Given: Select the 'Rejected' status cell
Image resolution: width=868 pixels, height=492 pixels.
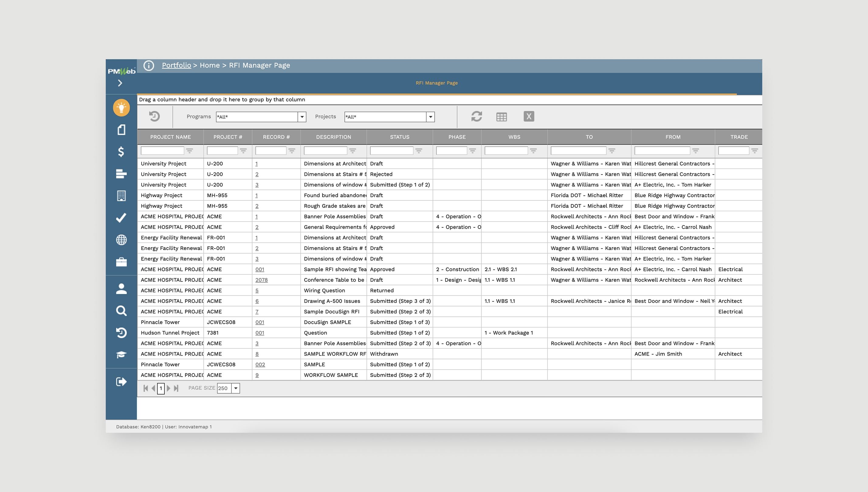Looking at the screenshot, I should tap(400, 174).
